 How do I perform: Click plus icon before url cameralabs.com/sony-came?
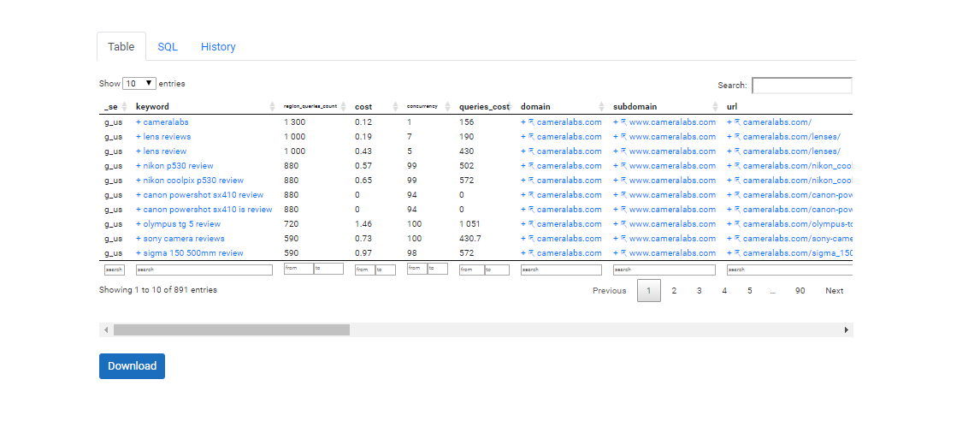[729, 239]
